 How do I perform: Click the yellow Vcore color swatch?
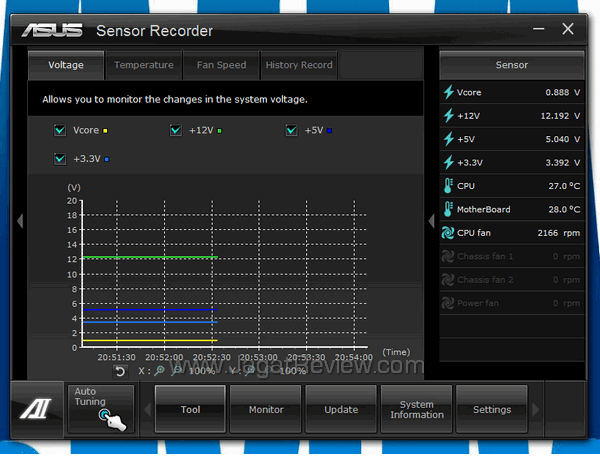[105, 131]
